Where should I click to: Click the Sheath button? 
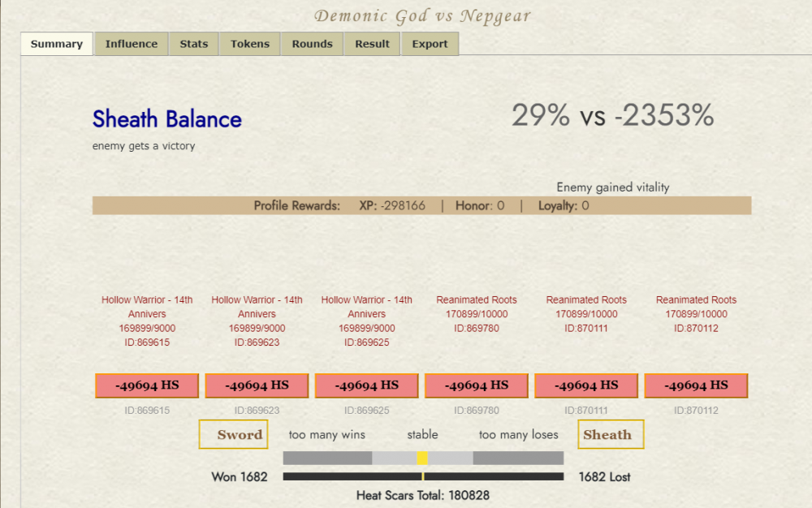(611, 434)
